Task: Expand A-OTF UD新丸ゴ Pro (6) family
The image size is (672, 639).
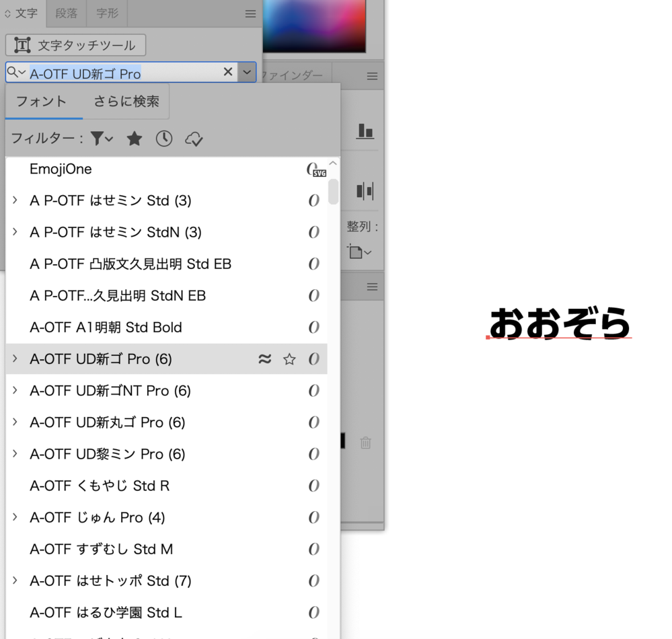Action: click(x=15, y=422)
